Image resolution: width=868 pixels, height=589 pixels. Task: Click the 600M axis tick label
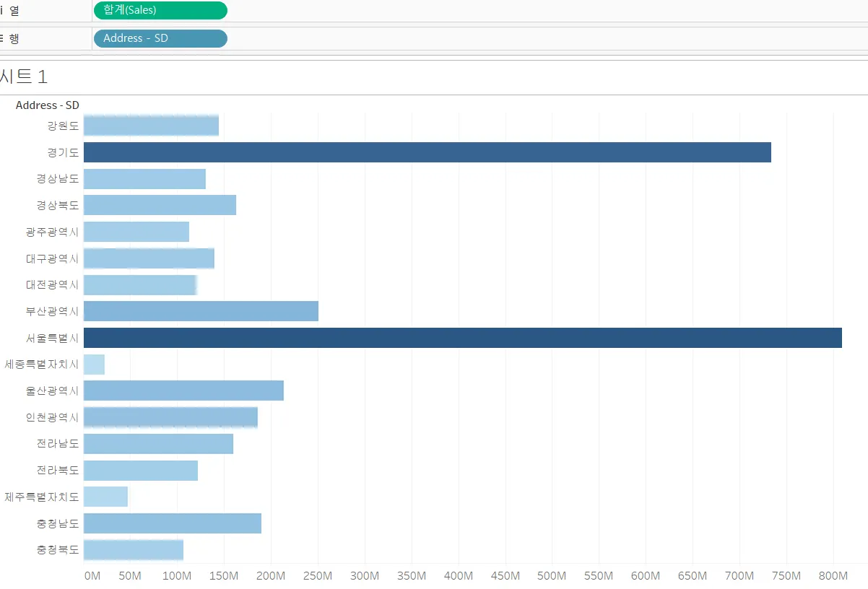click(646, 576)
